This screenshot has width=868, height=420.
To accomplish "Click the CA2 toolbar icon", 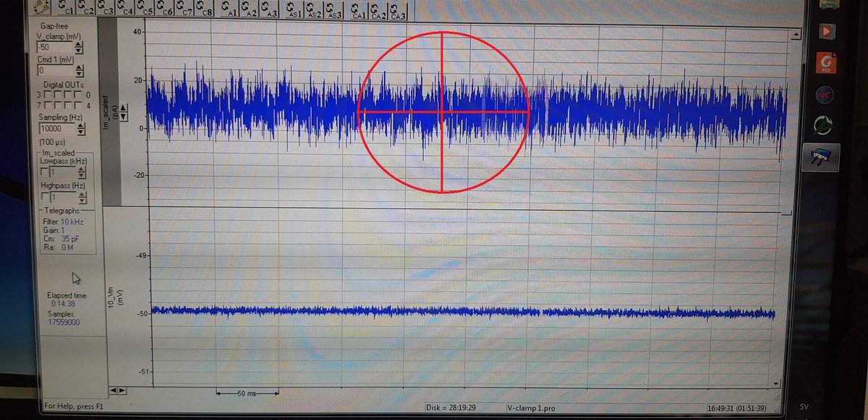I will click(x=378, y=11).
